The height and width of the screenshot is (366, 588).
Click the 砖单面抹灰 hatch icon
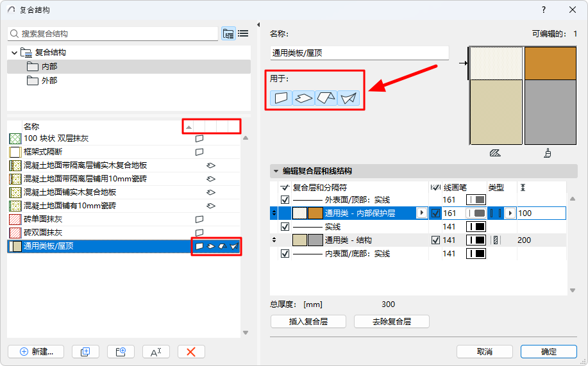(x=15, y=219)
